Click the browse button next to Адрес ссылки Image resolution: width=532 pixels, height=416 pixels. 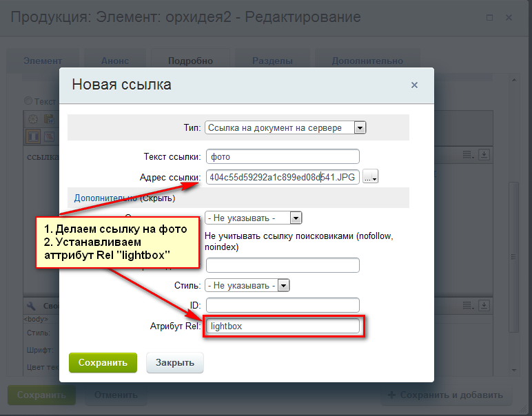coord(371,178)
